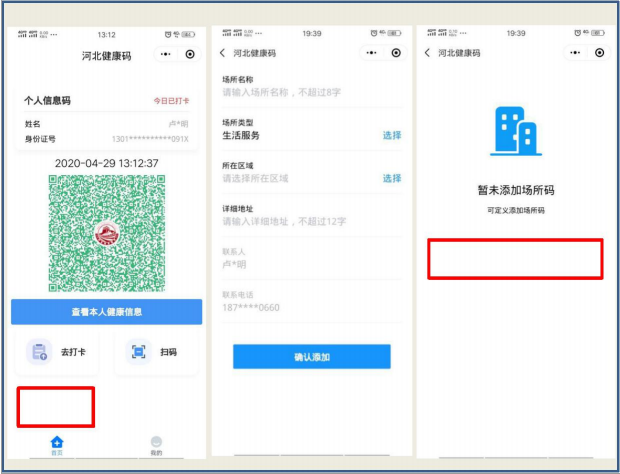Tap the timestamp 2020-04-29 13:12:37
This screenshot has height=474, width=620.
106,163
